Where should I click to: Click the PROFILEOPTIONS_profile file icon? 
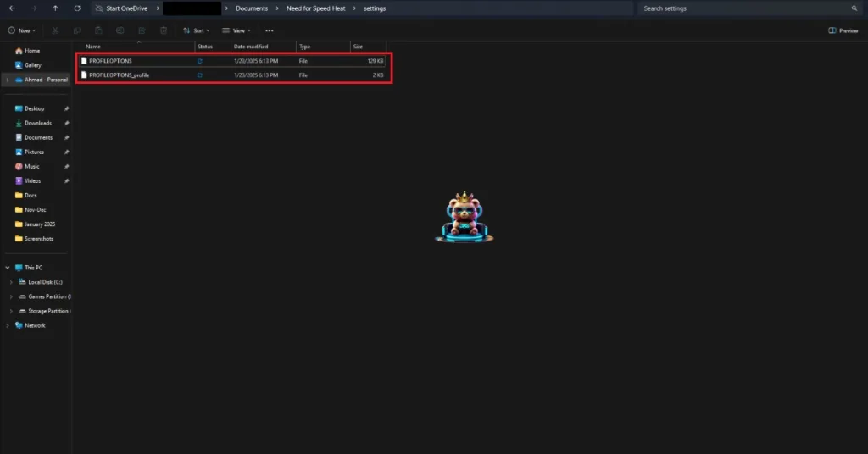click(x=84, y=75)
